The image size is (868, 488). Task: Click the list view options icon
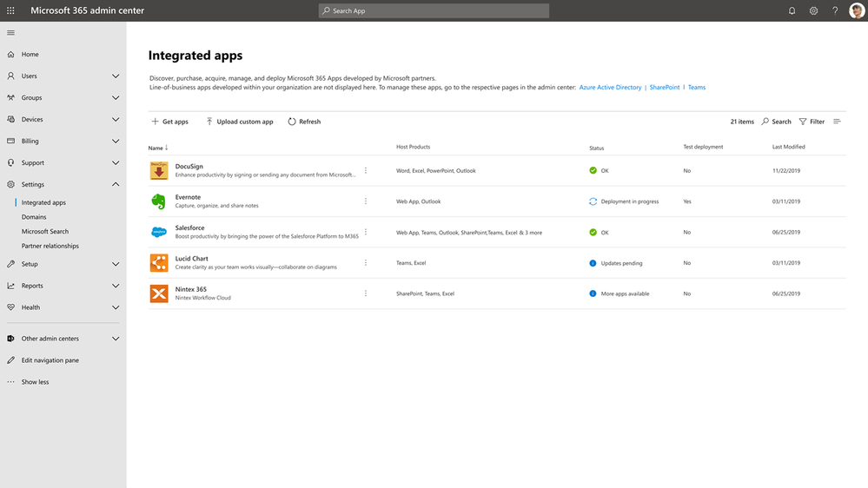pyautogui.click(x=837, y=122)
